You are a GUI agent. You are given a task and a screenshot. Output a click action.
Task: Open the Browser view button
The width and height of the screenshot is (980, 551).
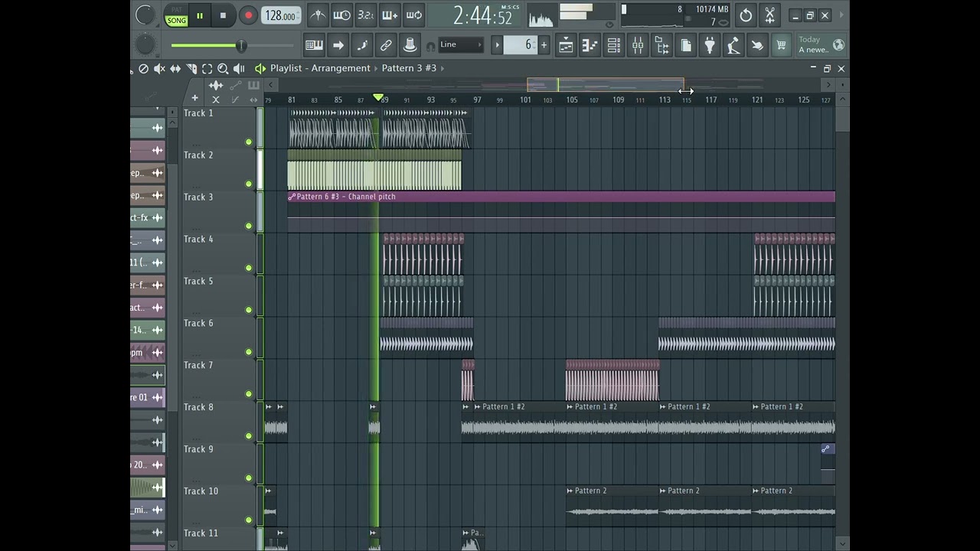(x=661, y=45)
